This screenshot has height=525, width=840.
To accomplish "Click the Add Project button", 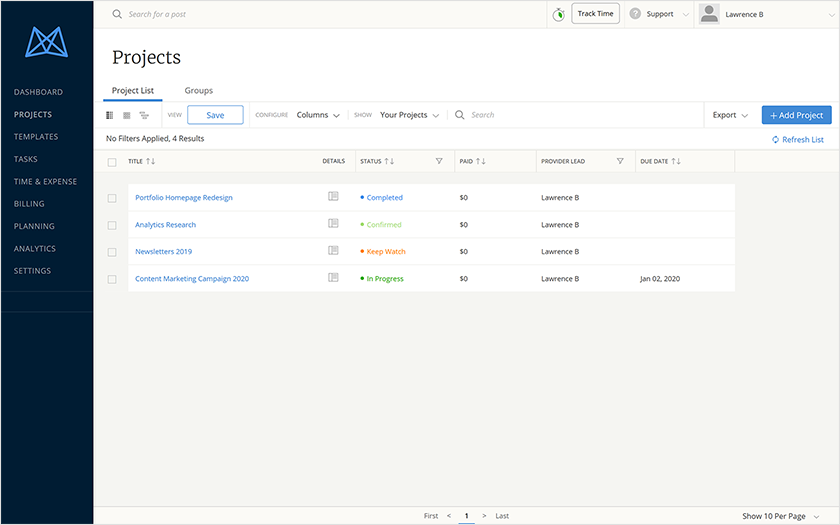I will click(x=797, y=115).
